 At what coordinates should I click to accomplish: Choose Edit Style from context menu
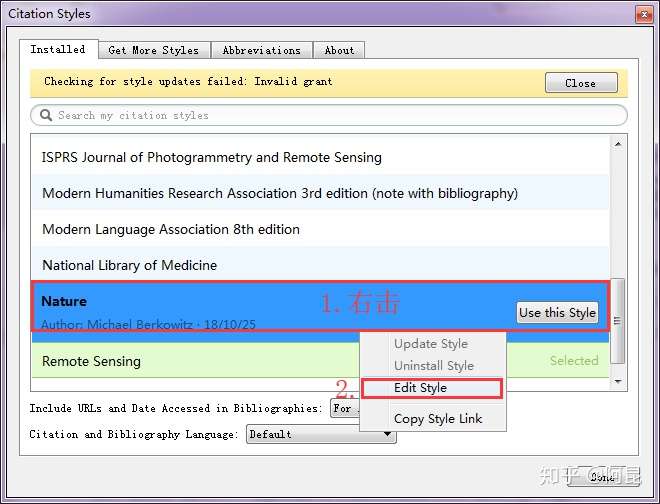click(432, 388)
